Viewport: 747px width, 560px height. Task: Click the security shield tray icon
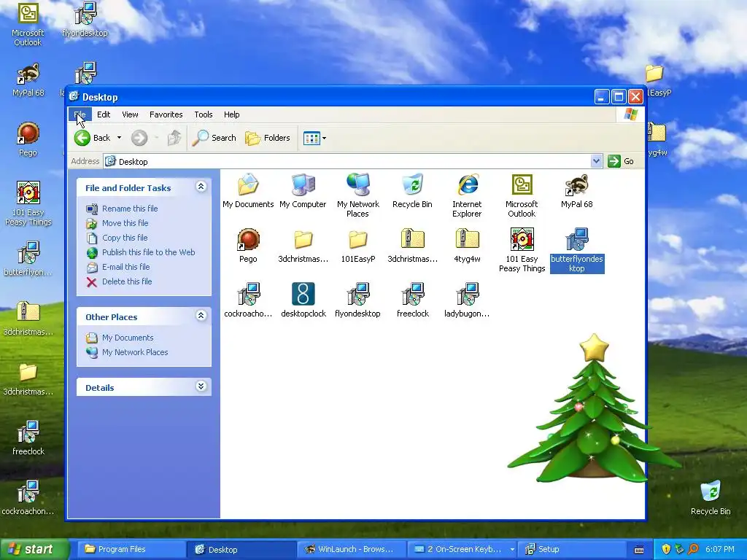666,549
